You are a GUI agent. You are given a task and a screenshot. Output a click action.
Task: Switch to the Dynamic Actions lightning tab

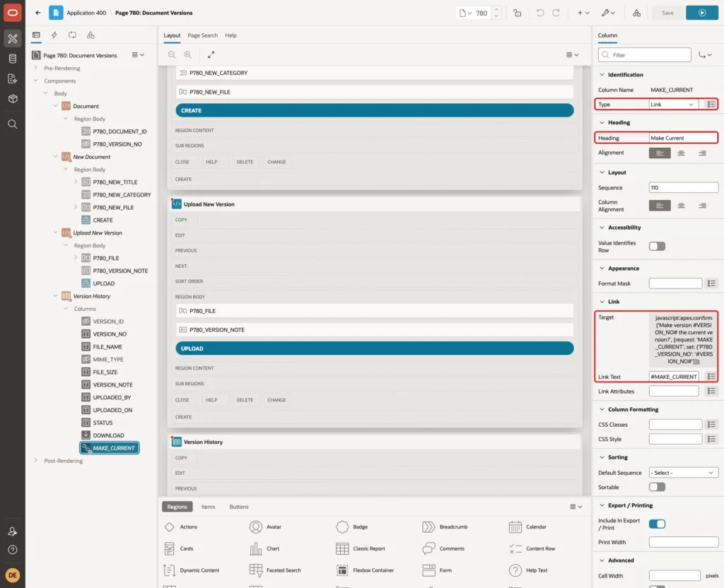54,35
